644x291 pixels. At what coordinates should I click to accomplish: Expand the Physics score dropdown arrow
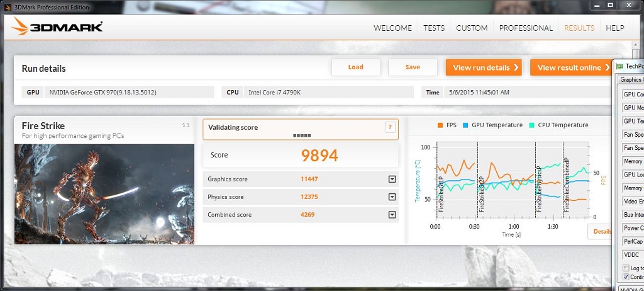coord(392,197)
